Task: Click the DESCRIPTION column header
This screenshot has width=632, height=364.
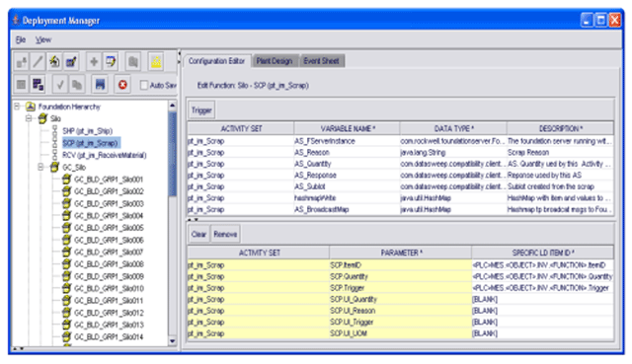Action: [560, 128]
